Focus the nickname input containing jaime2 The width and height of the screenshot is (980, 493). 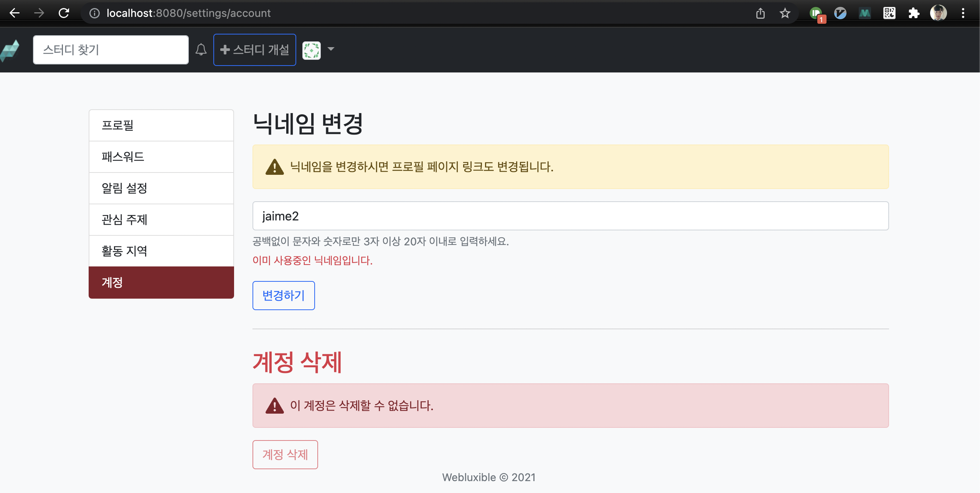570,216
